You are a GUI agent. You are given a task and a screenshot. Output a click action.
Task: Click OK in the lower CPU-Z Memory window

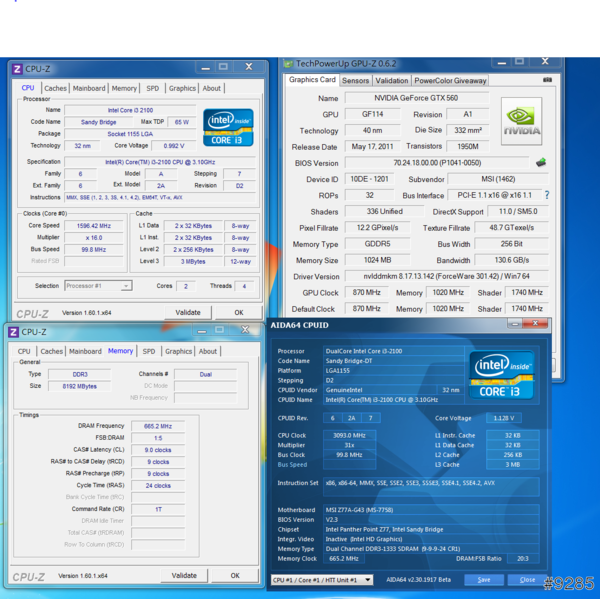click(x=235, y=575)
